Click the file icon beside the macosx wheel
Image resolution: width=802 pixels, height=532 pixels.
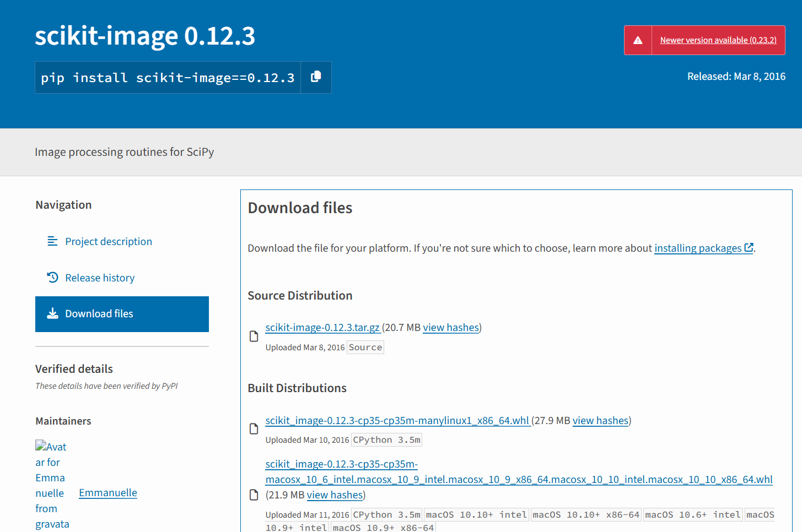254,495
